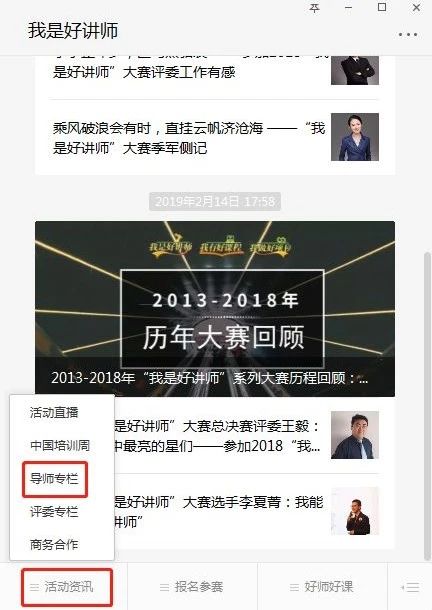This screenshot has height=610, width=432.
Task: Open the 2013-2018年 历年大赛回顾 banner article
Action: pyautogui.click(x=215, y=309)
